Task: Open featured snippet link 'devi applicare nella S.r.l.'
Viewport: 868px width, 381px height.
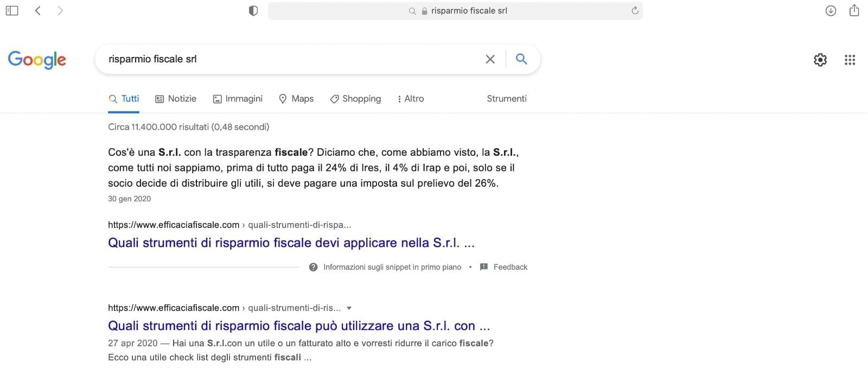Action: (x=291, y=243)
